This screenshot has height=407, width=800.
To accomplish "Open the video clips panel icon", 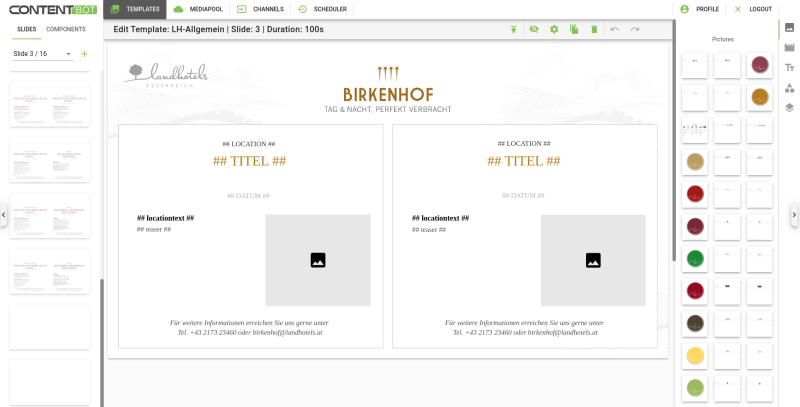I will point(789,47).
